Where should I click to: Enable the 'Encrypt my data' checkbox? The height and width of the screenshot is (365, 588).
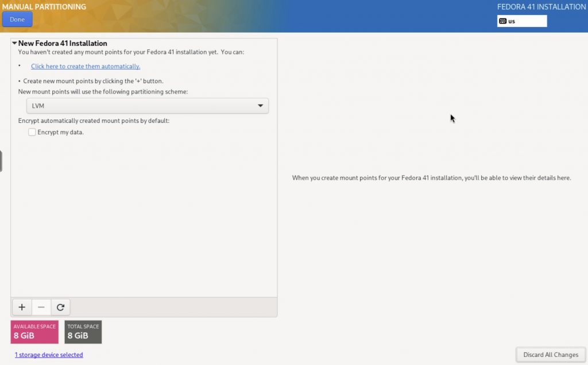tap(32, 133)
